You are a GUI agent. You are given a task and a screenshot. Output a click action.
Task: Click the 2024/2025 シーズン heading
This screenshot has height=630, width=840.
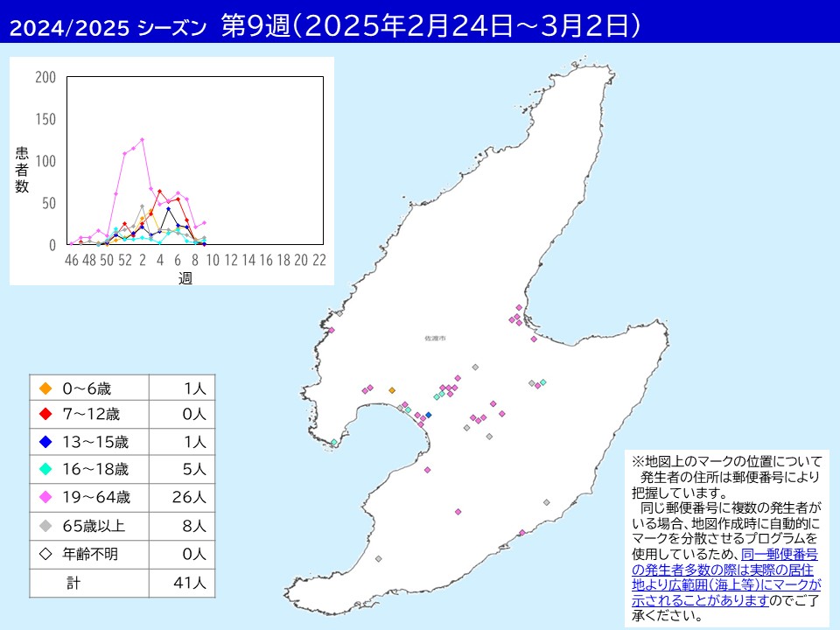pos(108,28)
